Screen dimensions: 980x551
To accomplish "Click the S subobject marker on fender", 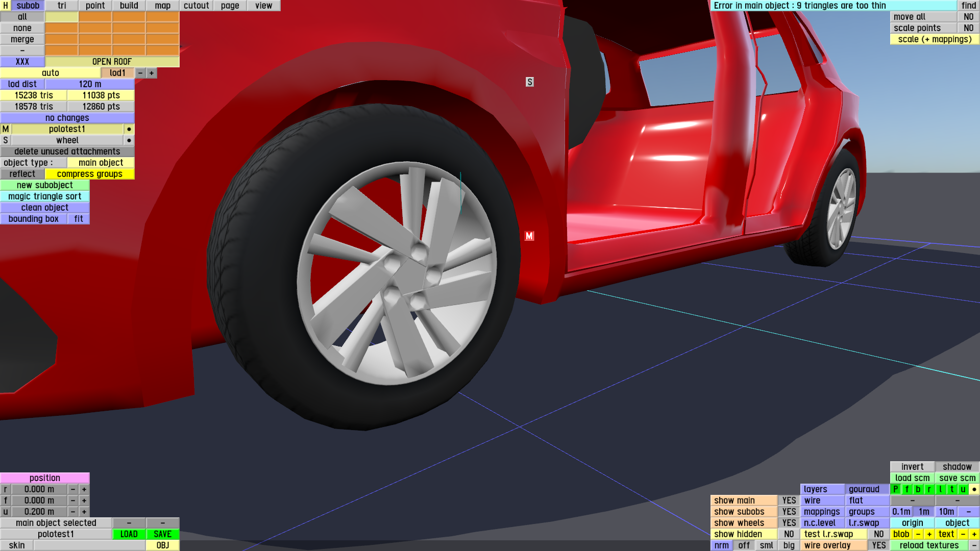I will click(x=530, y=82).
